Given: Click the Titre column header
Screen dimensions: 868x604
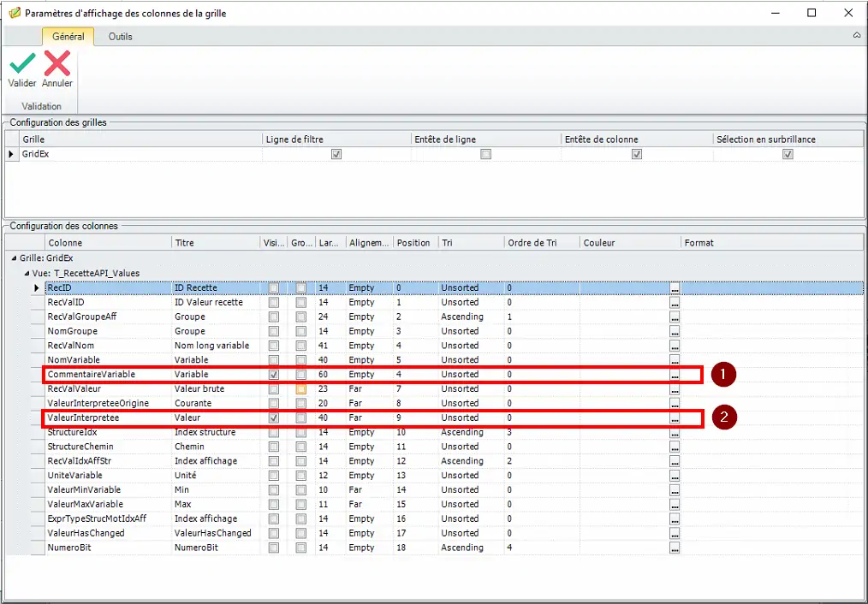Looking at the screenshot, I should 216,243.
